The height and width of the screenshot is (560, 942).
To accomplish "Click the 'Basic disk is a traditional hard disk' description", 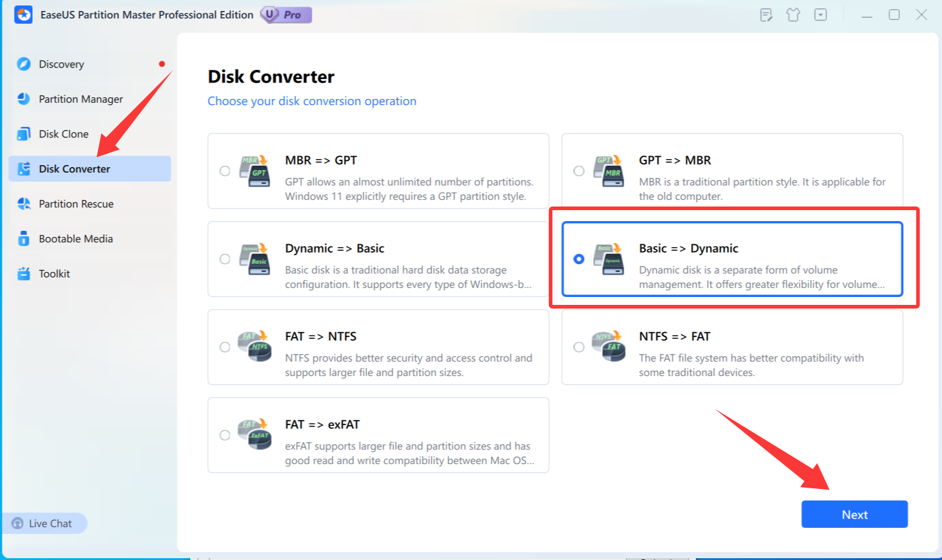I will [408, 277].
